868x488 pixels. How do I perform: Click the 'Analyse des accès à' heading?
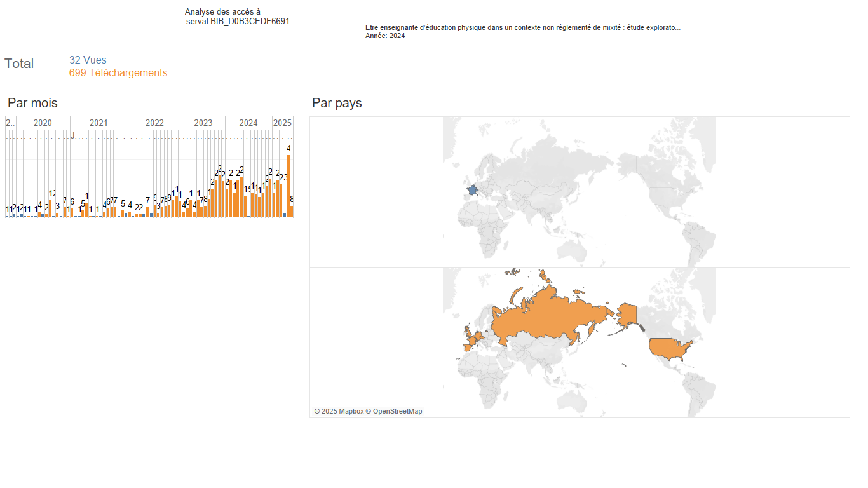point(222,11)
